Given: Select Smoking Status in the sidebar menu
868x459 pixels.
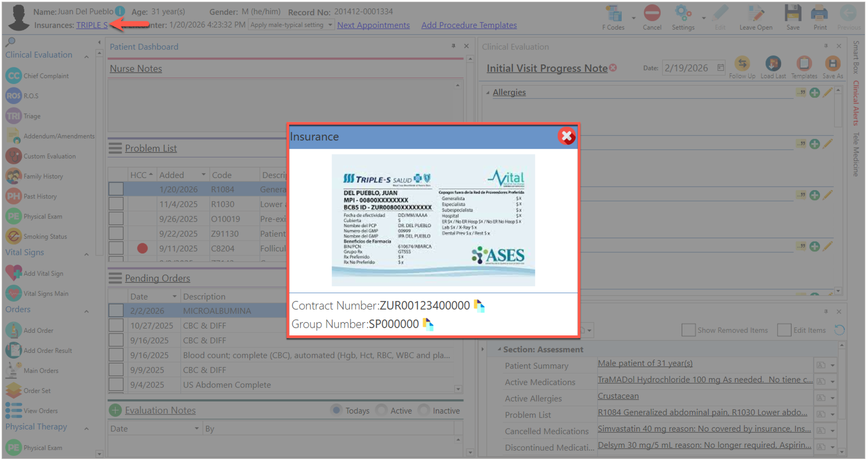Looking at the screenshot, I should [45, 236].
